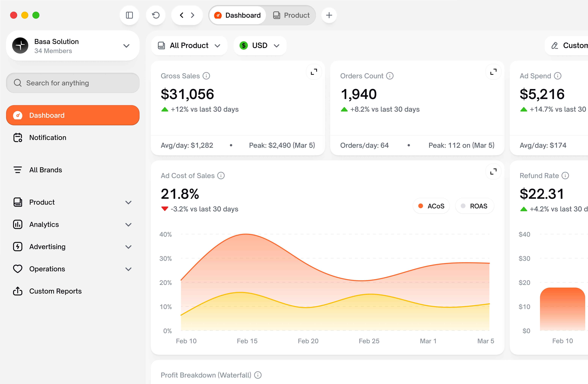Open Custom Reports in the sidebar
This screenshot has width=588, height=384.
[x=73, y=291]
